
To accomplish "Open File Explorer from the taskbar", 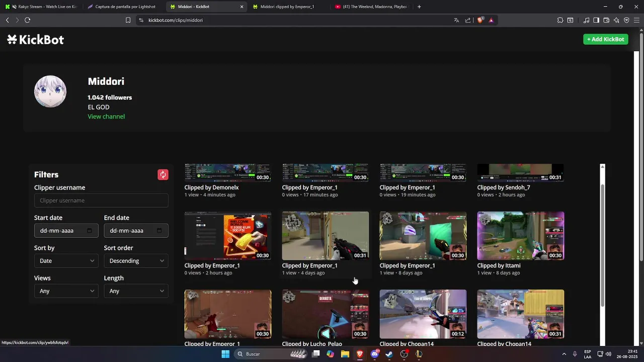I will pos(345,354).
